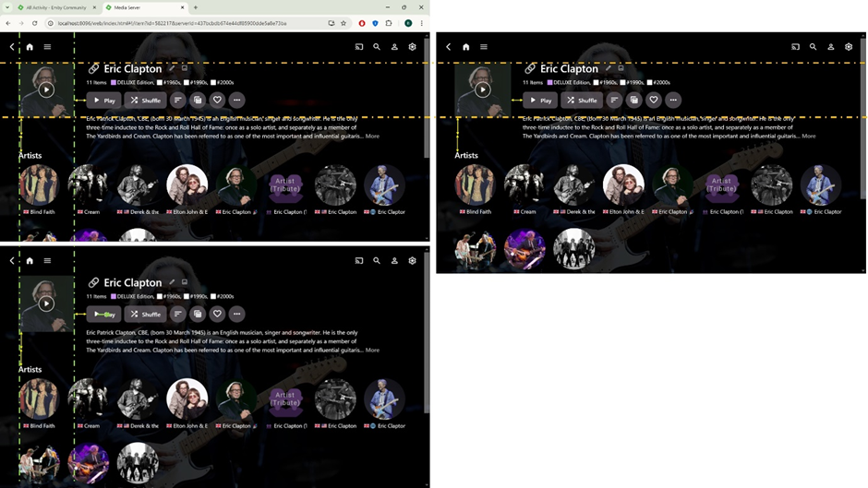Click the search icon in the bottom-left screenshot
Viewport: 868px width, 488px height.
tap(377, 260)
